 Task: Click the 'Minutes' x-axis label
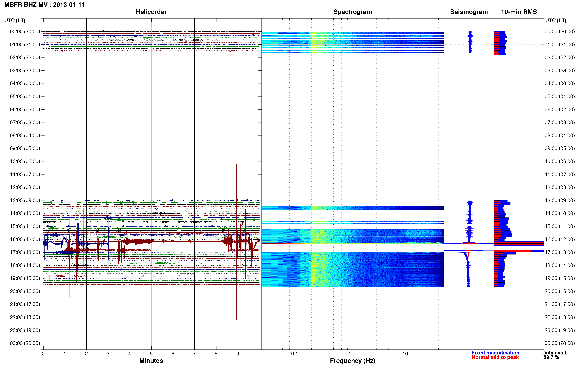pyautogui.click(x=151, y=361)
